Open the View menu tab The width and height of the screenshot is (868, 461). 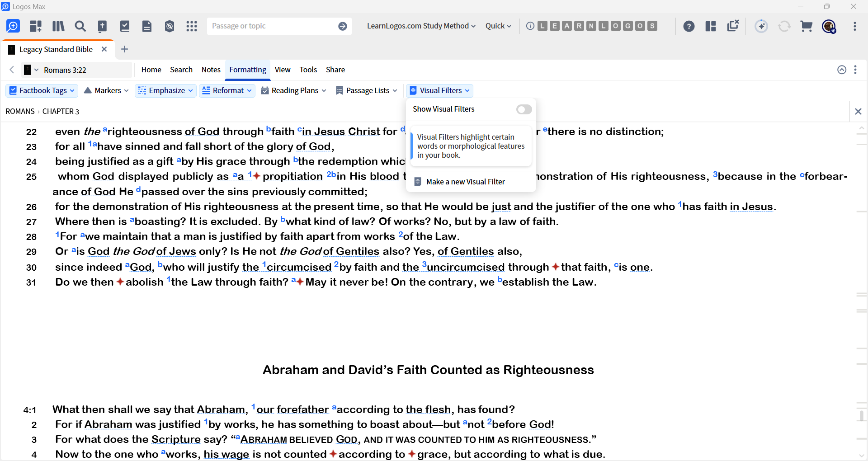pyautogui.click(x=283, y=70)
